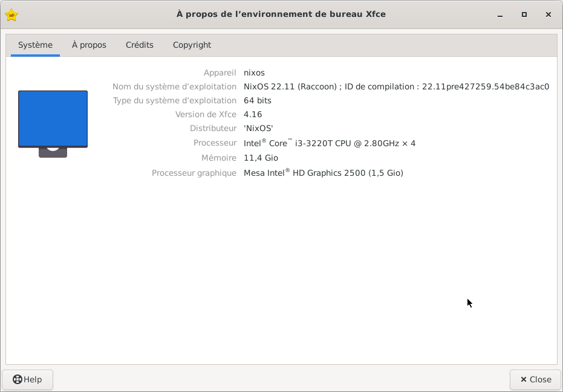Click the Xfce version number 4.16
This screenshot has height=392, width=563.
tap(253, 114)
